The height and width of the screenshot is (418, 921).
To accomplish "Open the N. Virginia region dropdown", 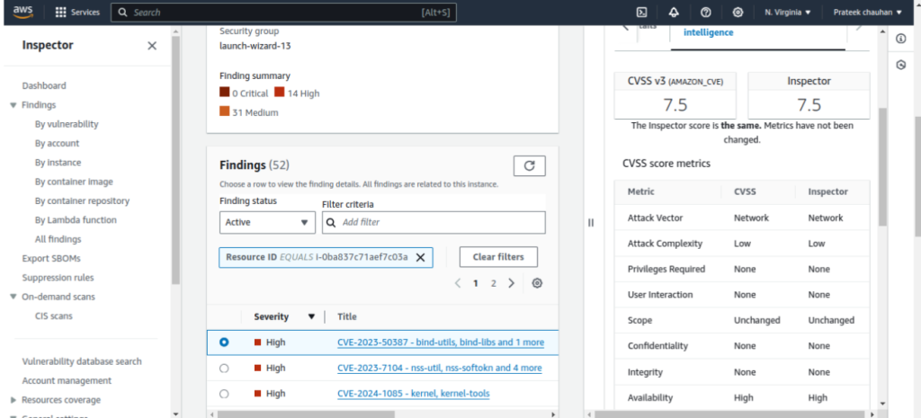I will 788,12.
